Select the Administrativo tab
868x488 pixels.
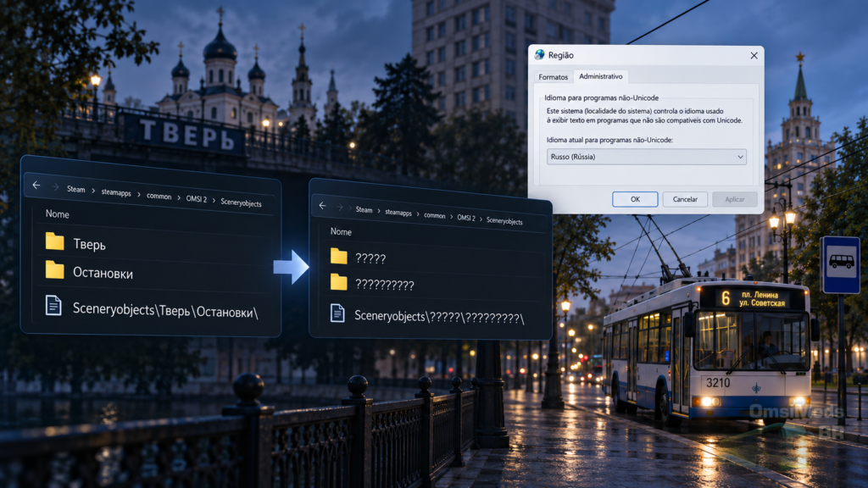coord(601,76)
